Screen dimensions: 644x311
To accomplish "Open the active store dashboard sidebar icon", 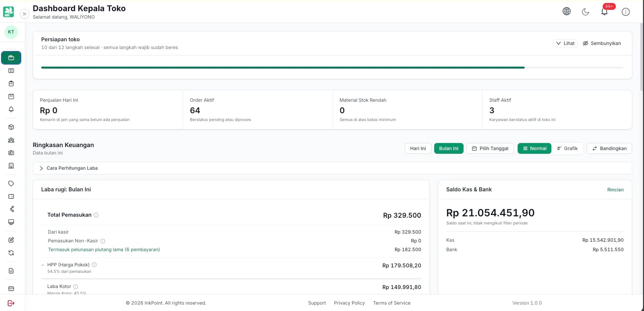I will [11, 58].
